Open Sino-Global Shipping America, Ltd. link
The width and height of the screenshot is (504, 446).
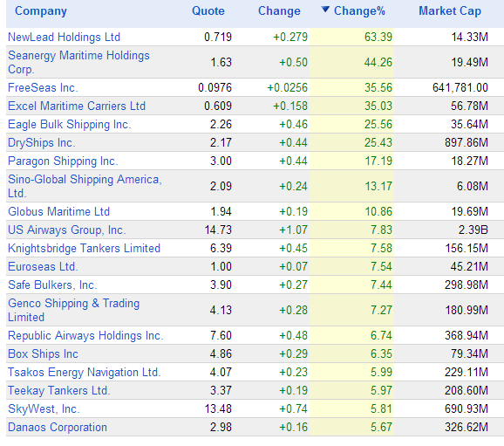85,186
